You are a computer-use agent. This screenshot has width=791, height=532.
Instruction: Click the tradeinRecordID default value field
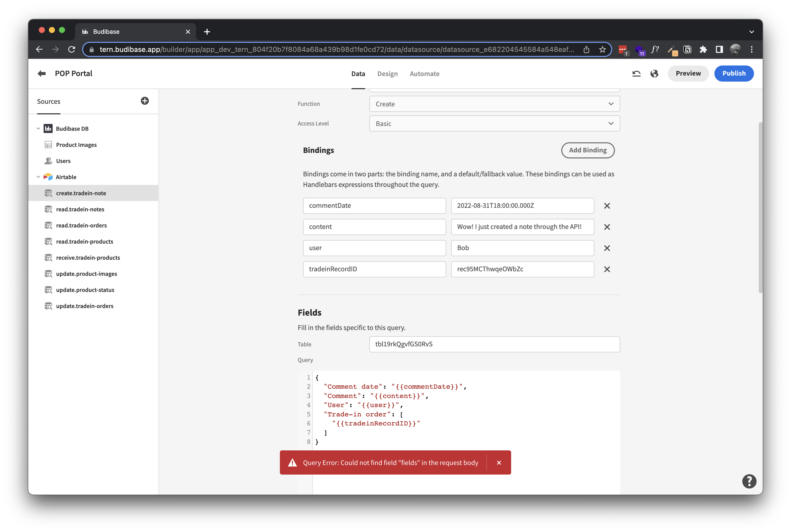coord(522,269)
